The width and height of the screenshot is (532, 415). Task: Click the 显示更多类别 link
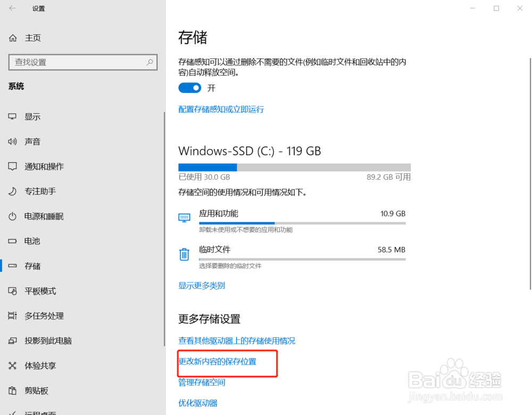point(202,286)
